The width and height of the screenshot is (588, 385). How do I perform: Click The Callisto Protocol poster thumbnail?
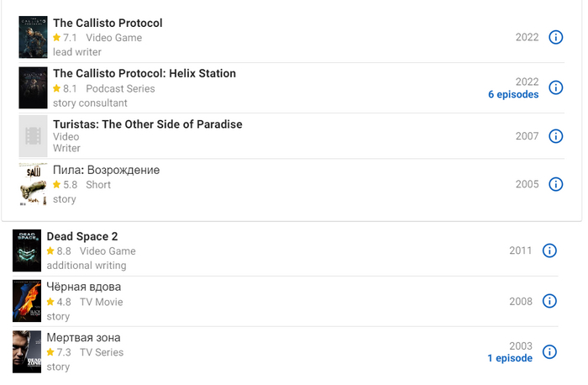click(33, 37)
